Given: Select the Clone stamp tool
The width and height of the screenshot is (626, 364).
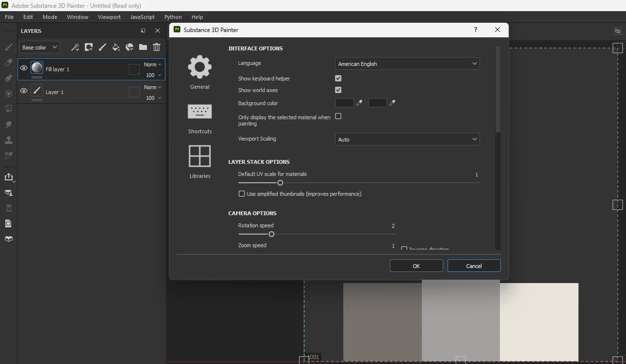Looking at the screenshot, I should point(8,140).
